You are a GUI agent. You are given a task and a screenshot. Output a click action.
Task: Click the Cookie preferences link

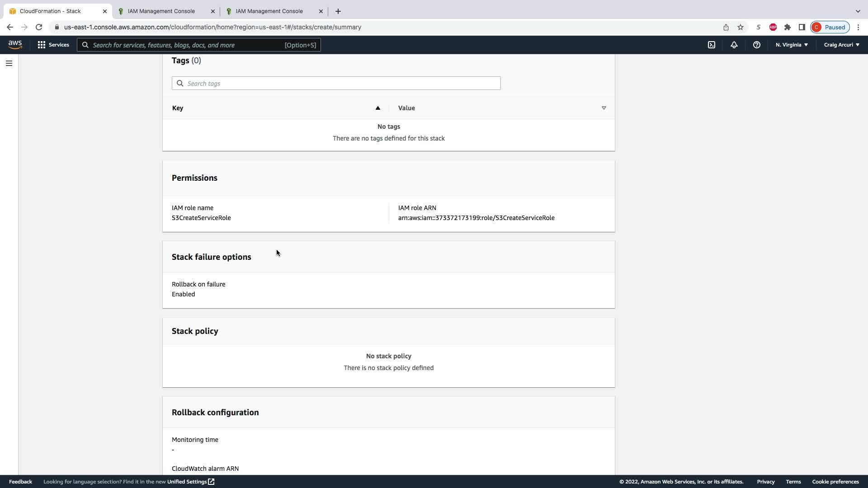[x=835, y=482]
